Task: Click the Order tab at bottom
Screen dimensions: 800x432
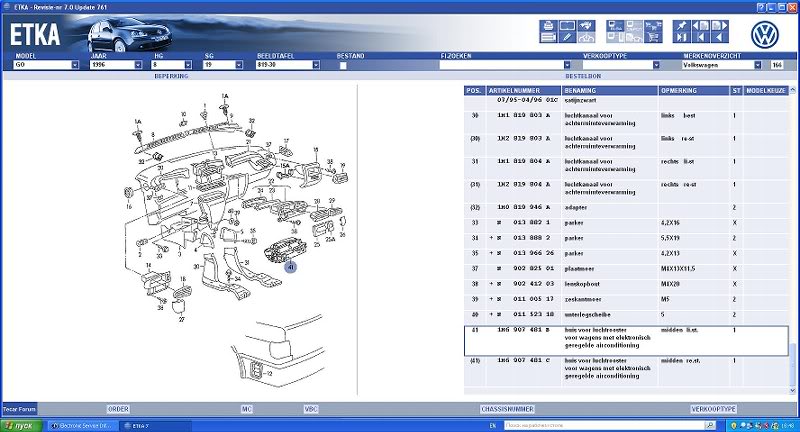Action: click(118, 409)
